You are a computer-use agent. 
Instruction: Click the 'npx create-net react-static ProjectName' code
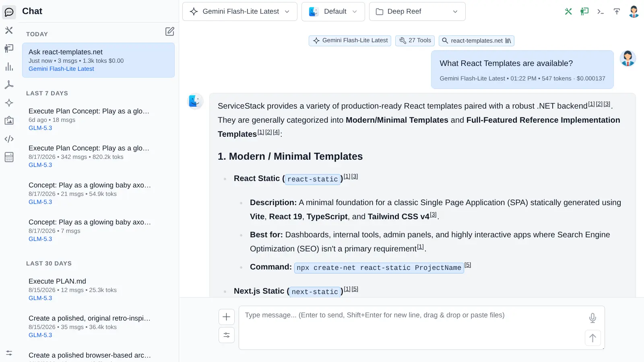[379, 267]
